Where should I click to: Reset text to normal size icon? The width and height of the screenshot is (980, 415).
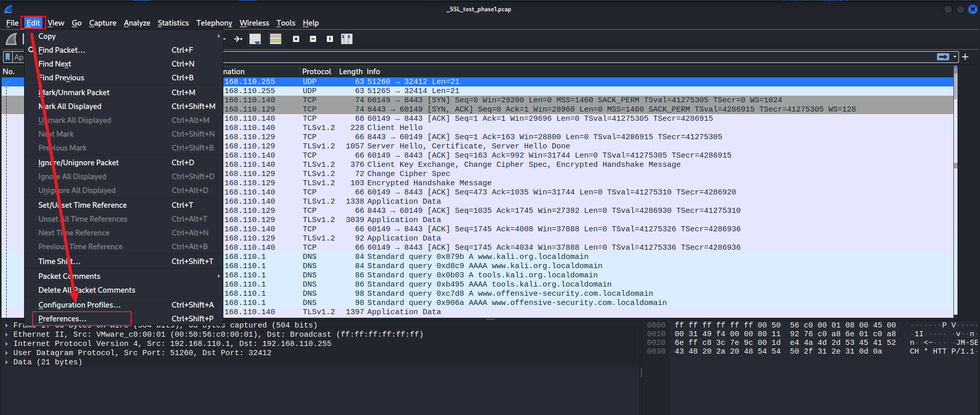coord(330,39)
